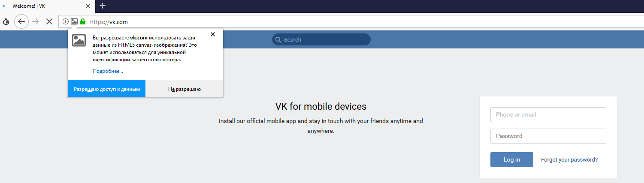Open a new tab with the plus button
Viewport: 644px width, 183px height.
pos(102,6)
